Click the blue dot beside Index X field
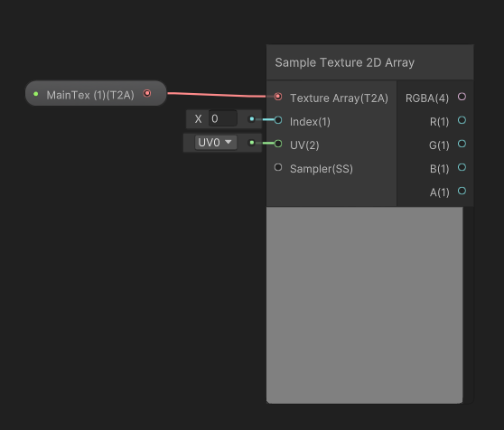Viewport: 504px width, 430px height. [252, 119]
